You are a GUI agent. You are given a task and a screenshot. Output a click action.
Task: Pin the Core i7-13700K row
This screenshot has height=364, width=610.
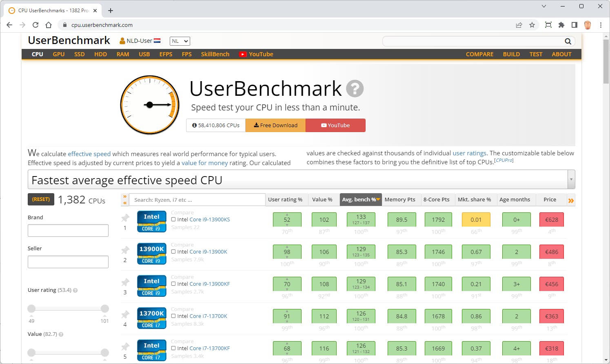click(125, 315)
